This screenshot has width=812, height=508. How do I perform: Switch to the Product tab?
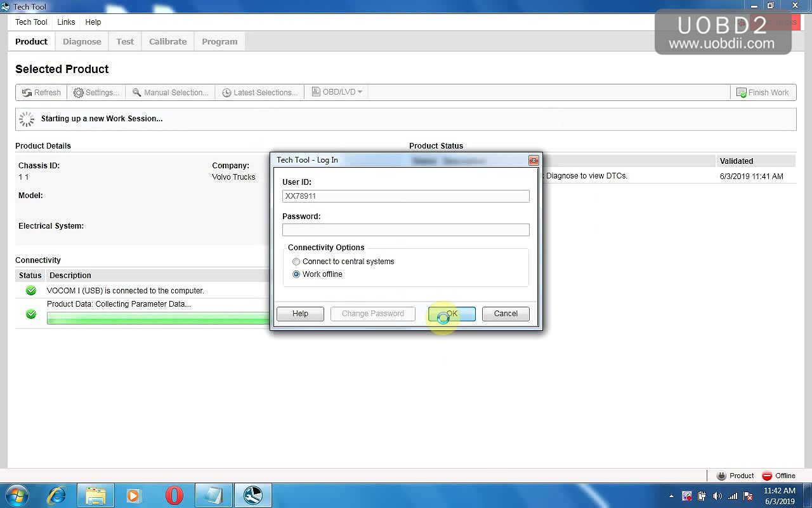(x=31, y=41)
